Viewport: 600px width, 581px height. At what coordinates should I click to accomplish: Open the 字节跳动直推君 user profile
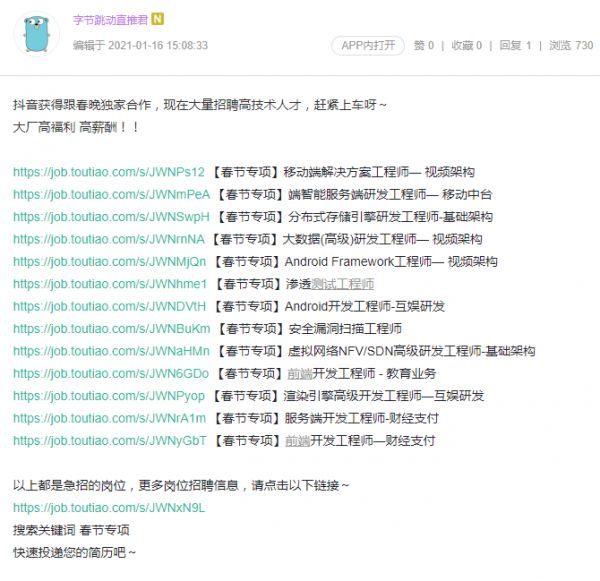point(110,19)
